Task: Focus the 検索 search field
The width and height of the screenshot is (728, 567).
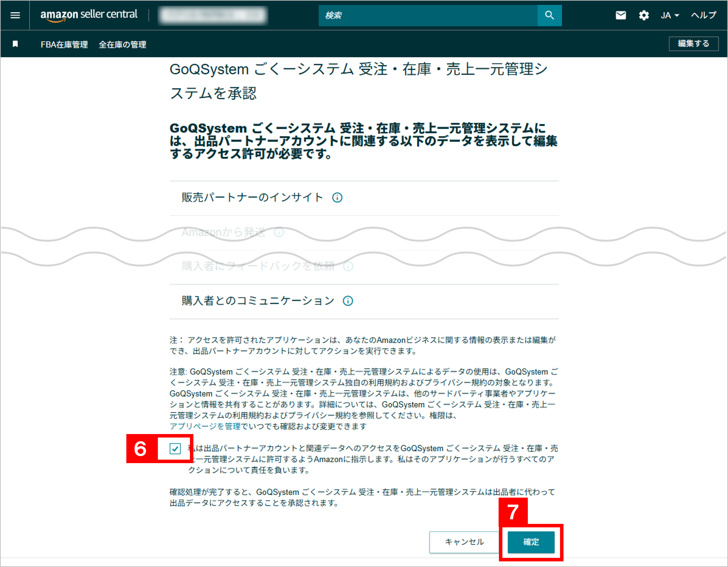Action: [x=428, y=15]
